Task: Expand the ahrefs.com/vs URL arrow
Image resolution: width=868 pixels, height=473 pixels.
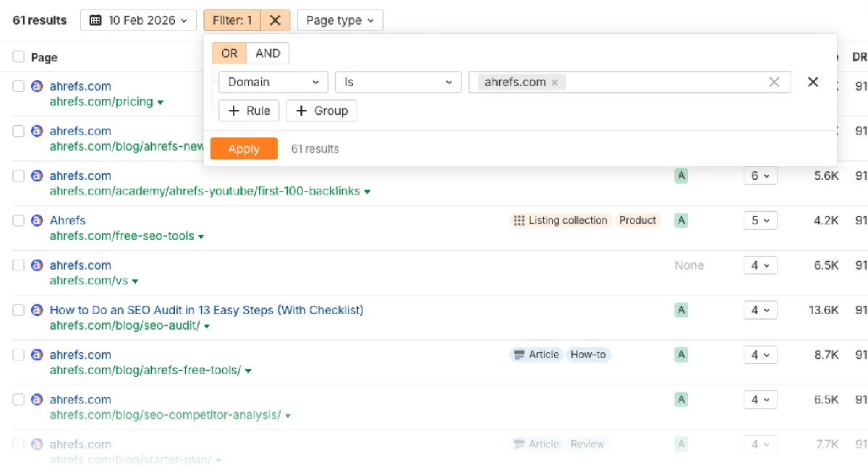Action: 135,282
